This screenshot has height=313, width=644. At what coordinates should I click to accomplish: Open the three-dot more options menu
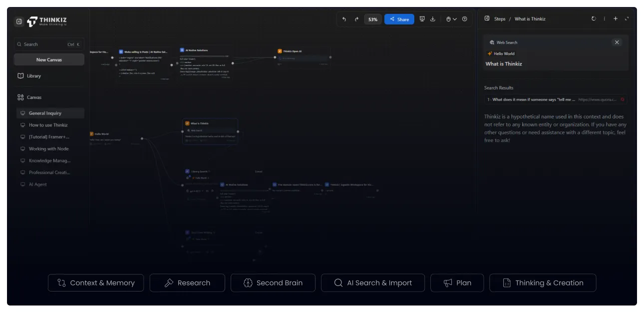coord(605,18)
